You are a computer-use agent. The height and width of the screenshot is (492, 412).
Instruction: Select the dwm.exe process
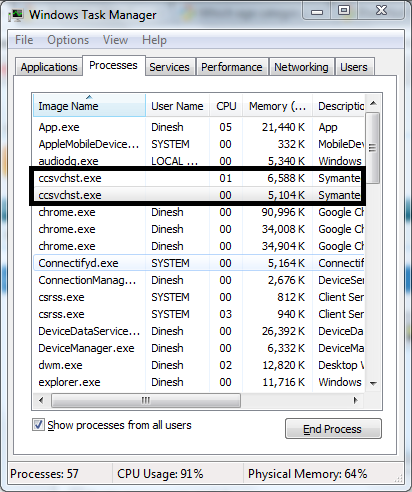(x=199, y=365)
